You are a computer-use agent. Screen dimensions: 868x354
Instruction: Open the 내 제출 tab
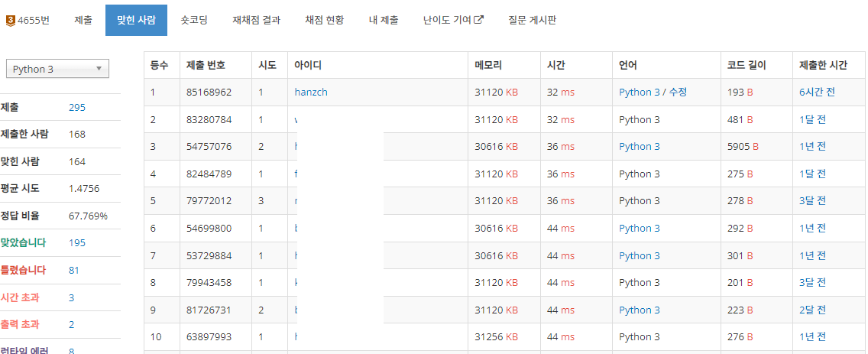(x=383, y=21)
